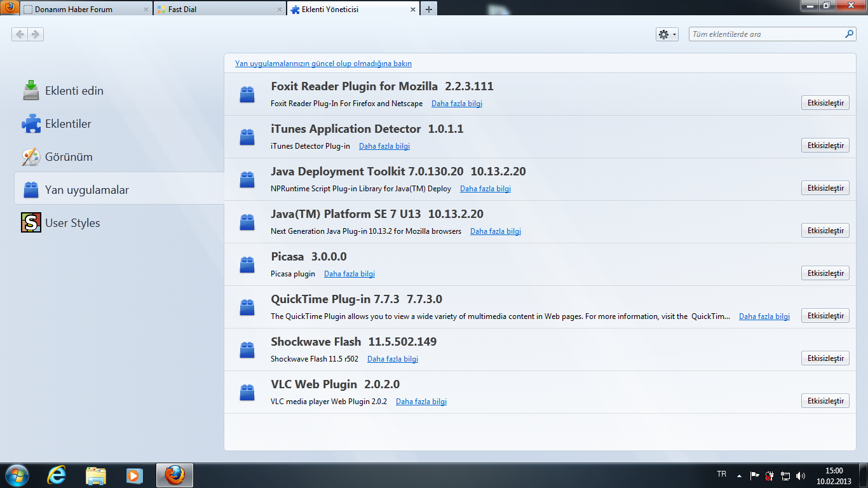This screenshot has width=868, height=488.
Task: Open Windows Media Player from taskbar
Action: [134, 475]
